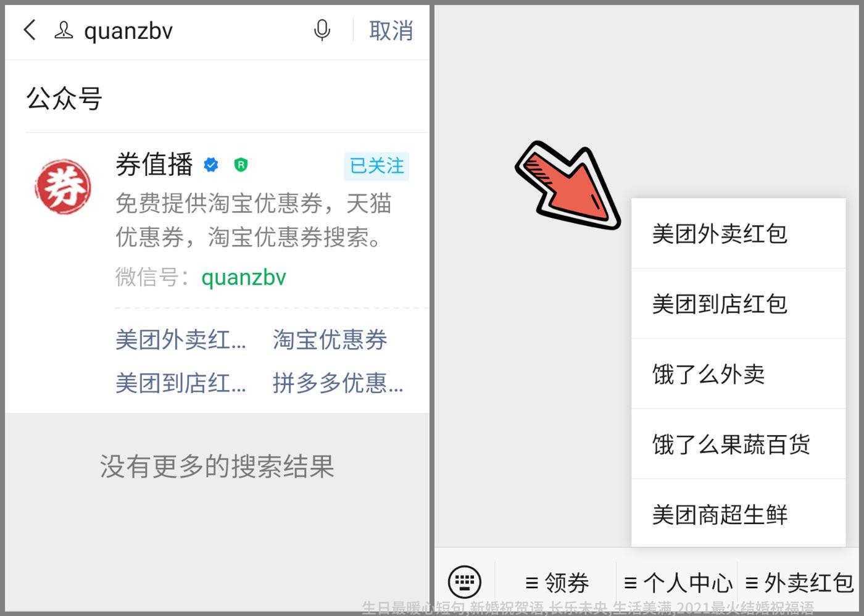The height and width of the screenshot is (616, 864).
Task: Open the 淘宝优惠券 quick link
Action: (330, 339)
